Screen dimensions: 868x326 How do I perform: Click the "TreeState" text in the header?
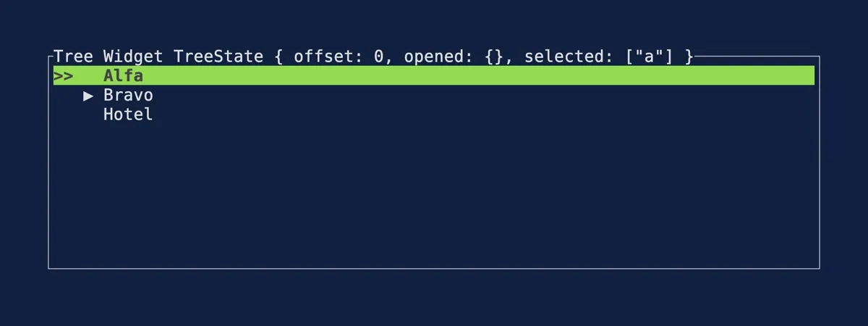coord(218,57)
